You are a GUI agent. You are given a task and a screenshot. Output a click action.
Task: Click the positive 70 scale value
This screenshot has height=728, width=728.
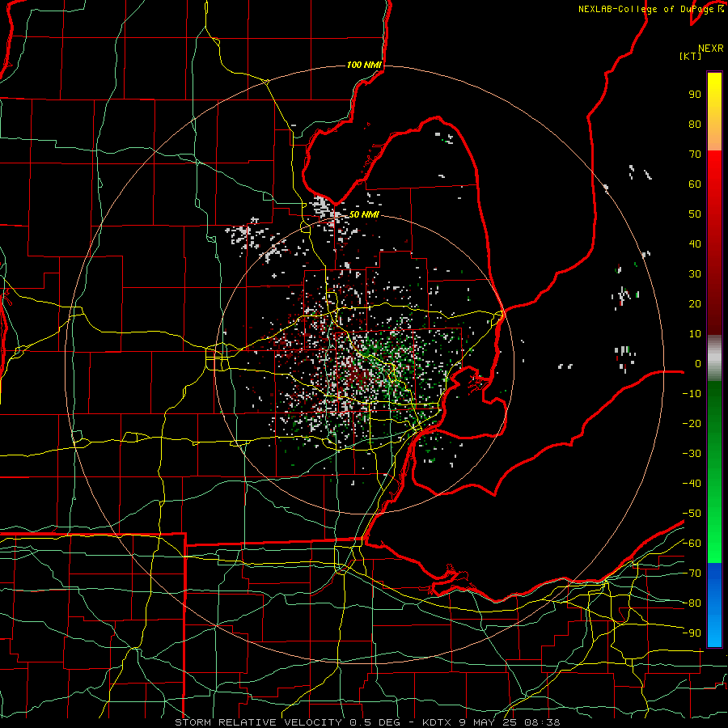click(x=695, y=154)
